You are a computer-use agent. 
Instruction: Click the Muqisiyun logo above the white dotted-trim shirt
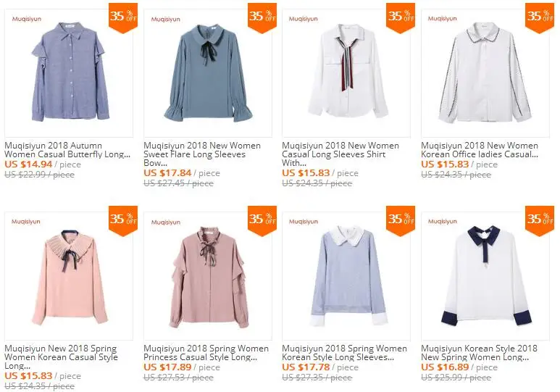442,19
